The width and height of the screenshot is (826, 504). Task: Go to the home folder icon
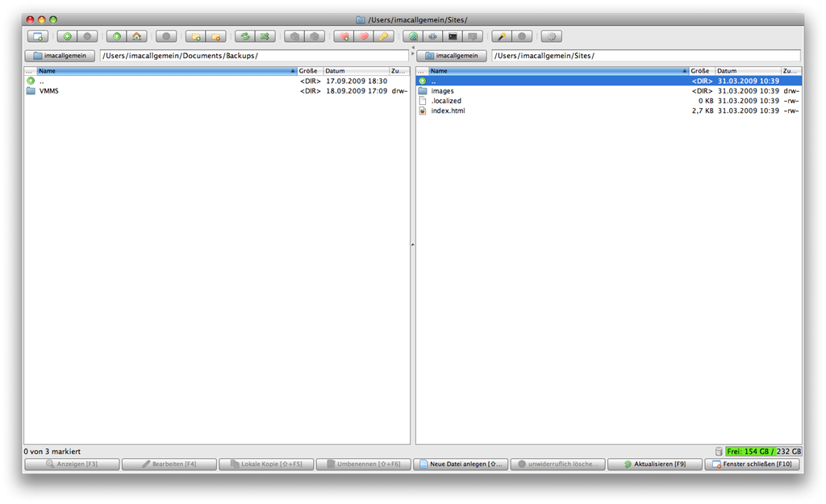coord(136,36)
